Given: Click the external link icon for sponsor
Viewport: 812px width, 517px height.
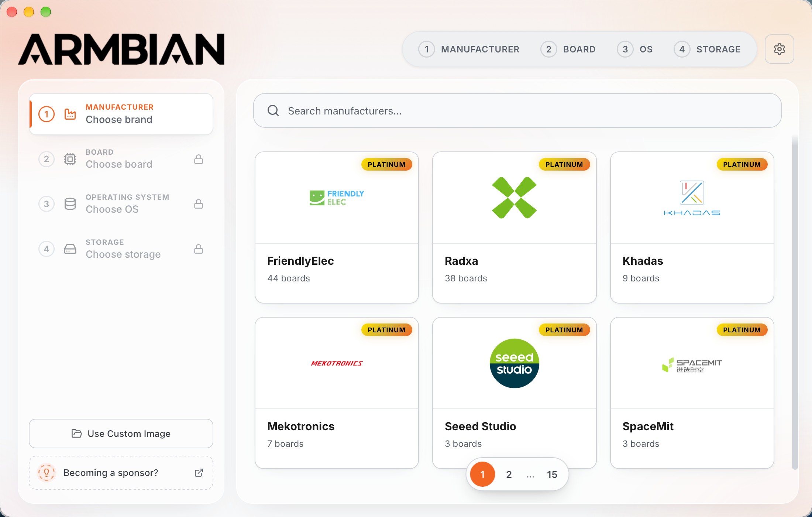Looking at the screenshot, I should tap(199, 473).
